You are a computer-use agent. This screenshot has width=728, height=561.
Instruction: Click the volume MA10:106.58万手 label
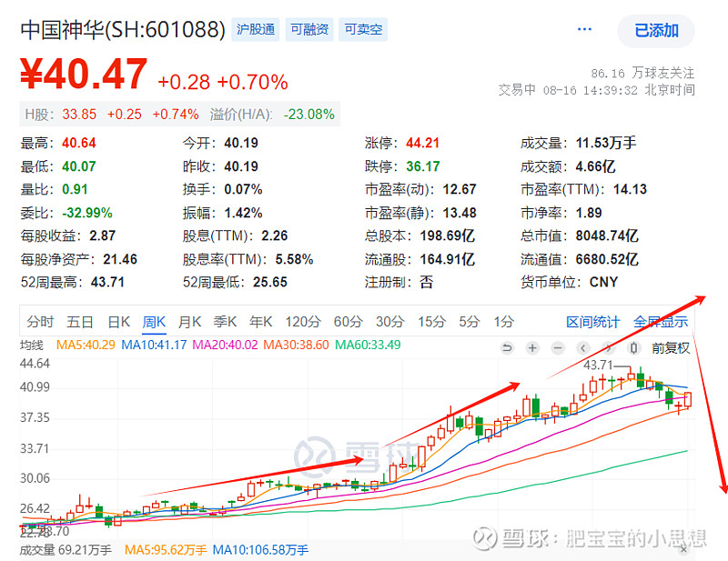[x=260, y=550]
